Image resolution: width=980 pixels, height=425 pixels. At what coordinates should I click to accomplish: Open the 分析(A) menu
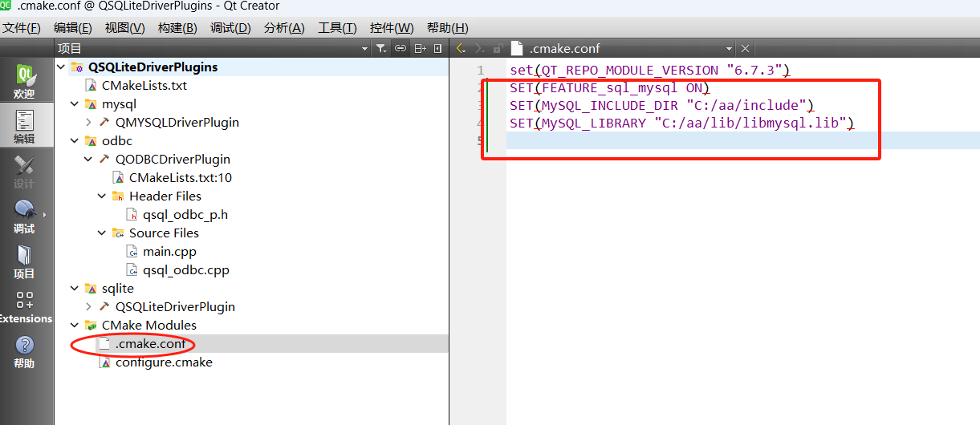pyautogui.click(x=284, y=28)
